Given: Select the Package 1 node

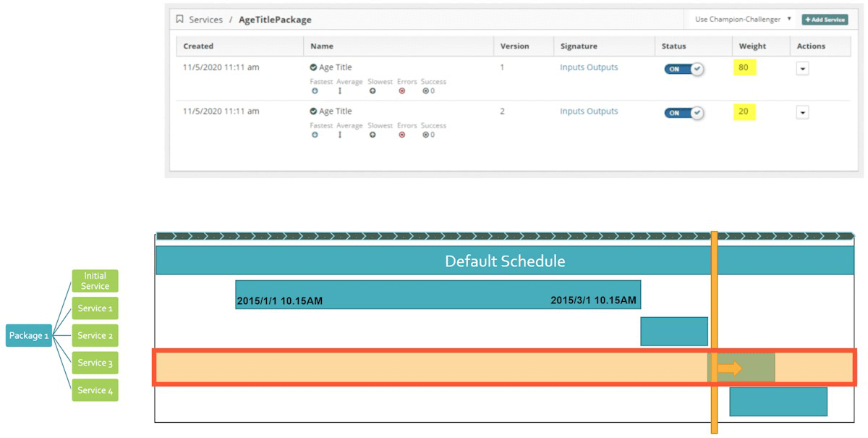Looking at the screenshot, I should 29,336.
